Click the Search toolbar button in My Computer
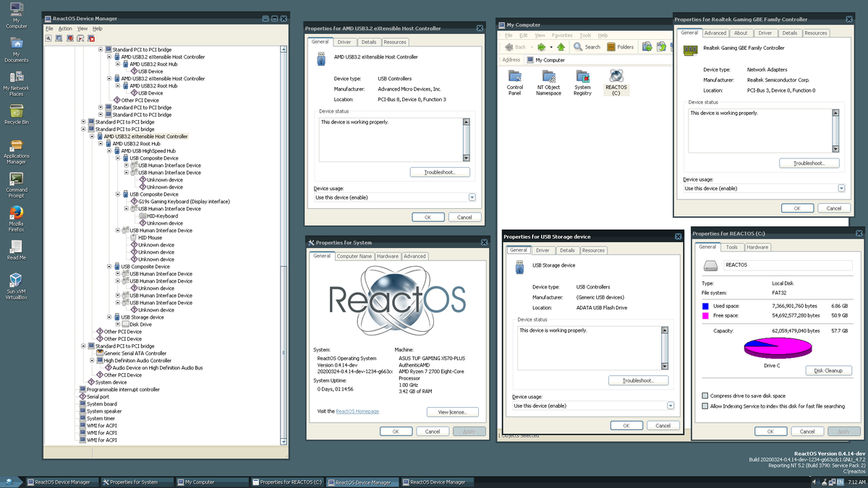This screenshot has height=488, width=868. (587, 47)
